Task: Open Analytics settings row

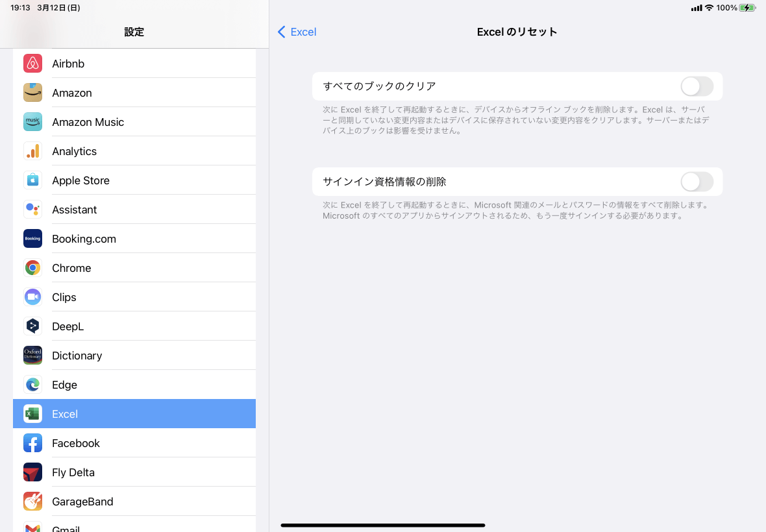Action: (134, 151)
